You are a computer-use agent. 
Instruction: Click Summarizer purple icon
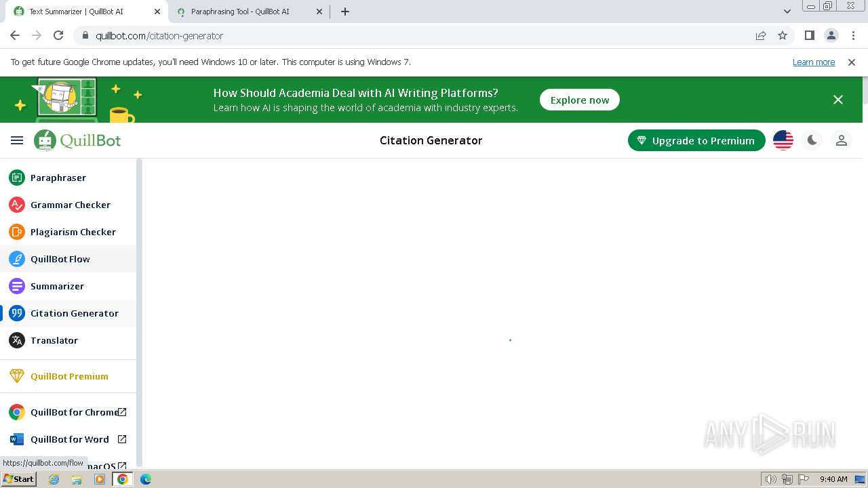[17, 286]
